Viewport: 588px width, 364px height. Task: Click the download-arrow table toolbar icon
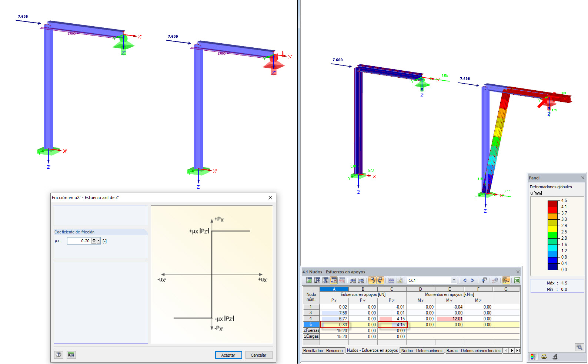325,280
